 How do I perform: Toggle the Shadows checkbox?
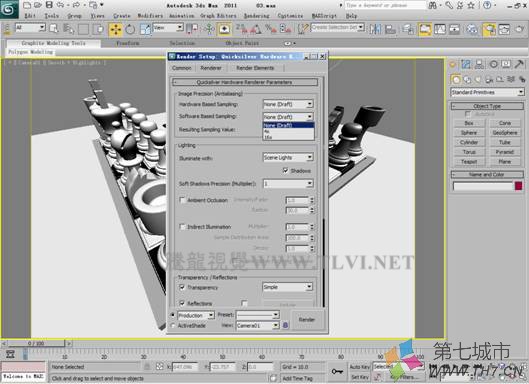pyautogui.click(x=285, y=170)
